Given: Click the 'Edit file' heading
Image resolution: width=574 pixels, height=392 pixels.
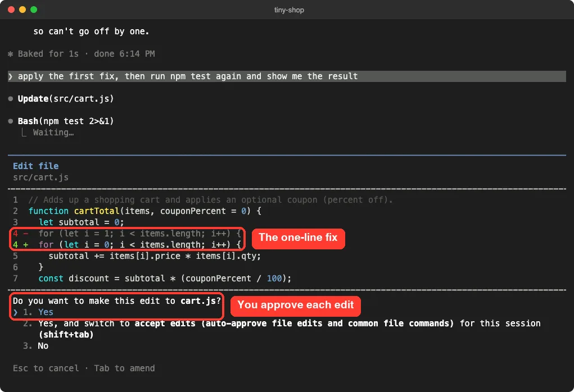Looking at the screenshot, I should [x=35, y=166].
